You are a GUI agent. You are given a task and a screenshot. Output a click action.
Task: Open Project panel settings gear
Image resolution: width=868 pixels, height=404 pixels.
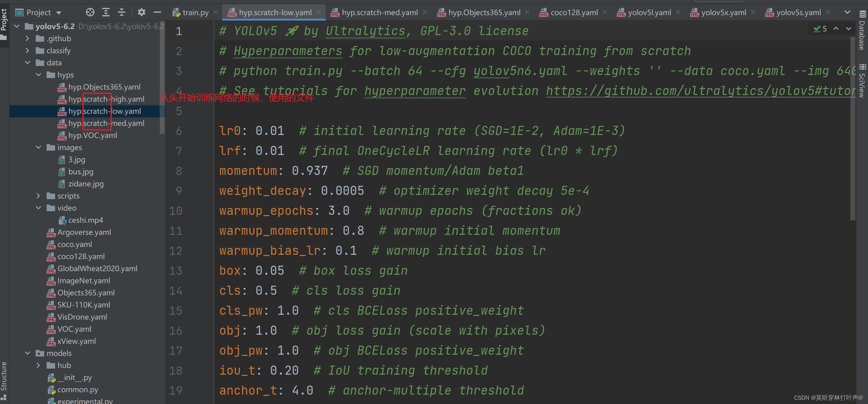click(142, 12)
